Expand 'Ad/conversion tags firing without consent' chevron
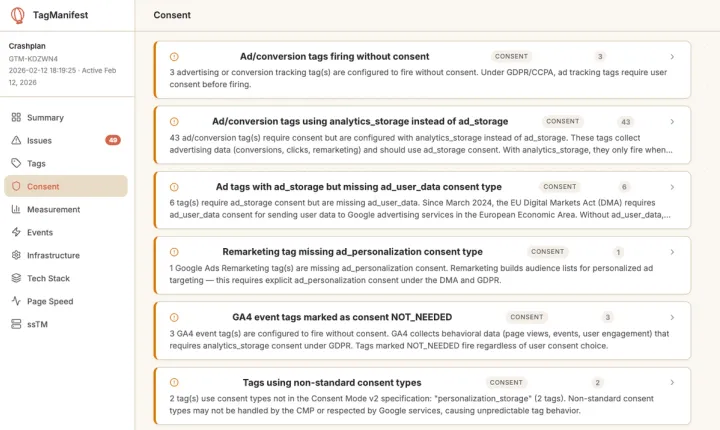The width and height of the screenshot is (720, 430). pyautogui.click(x=672, y=57)
